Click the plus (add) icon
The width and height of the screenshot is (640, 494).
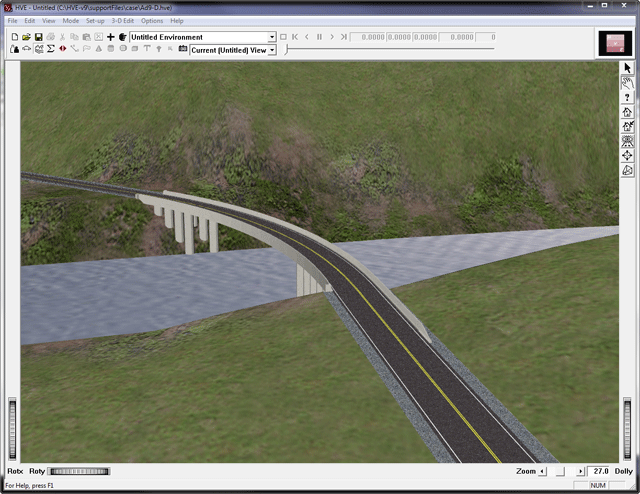110,37
